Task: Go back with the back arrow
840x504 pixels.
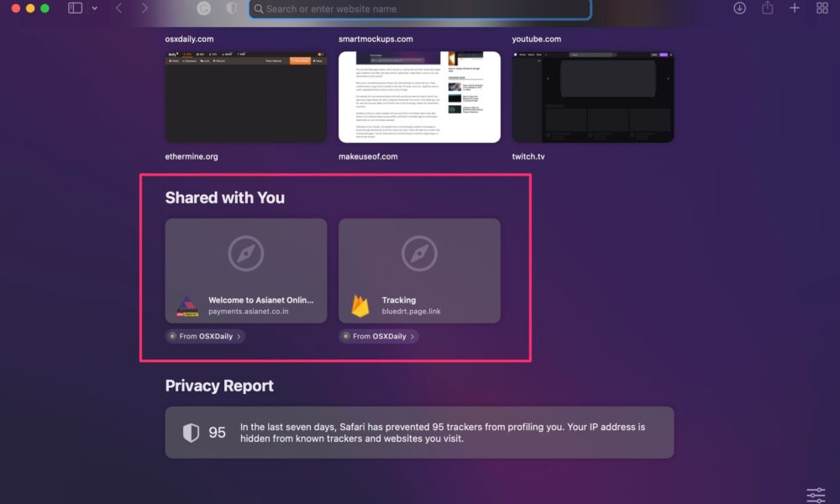Action: (x=119, y=8)
